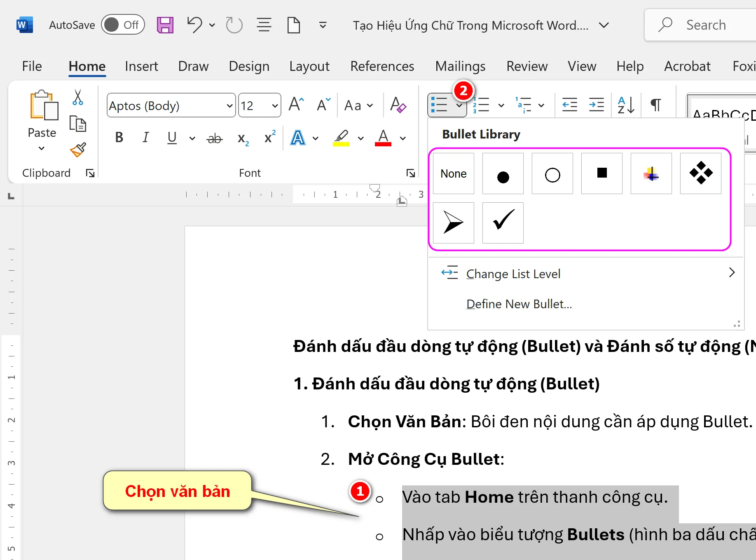Select the checkmark bullet style
Viewport: 756px width, 560px height.
click(x=502, y=223)
